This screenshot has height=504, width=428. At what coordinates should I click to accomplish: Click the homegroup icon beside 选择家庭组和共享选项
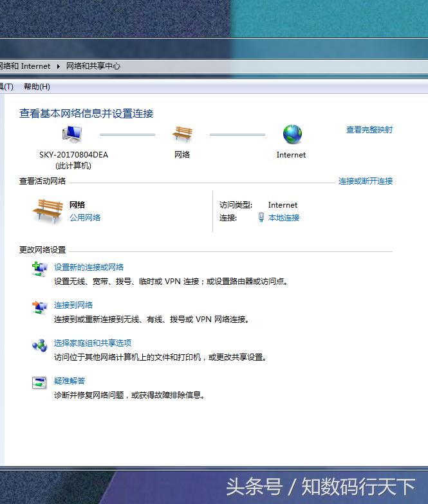tap(39, 345)
